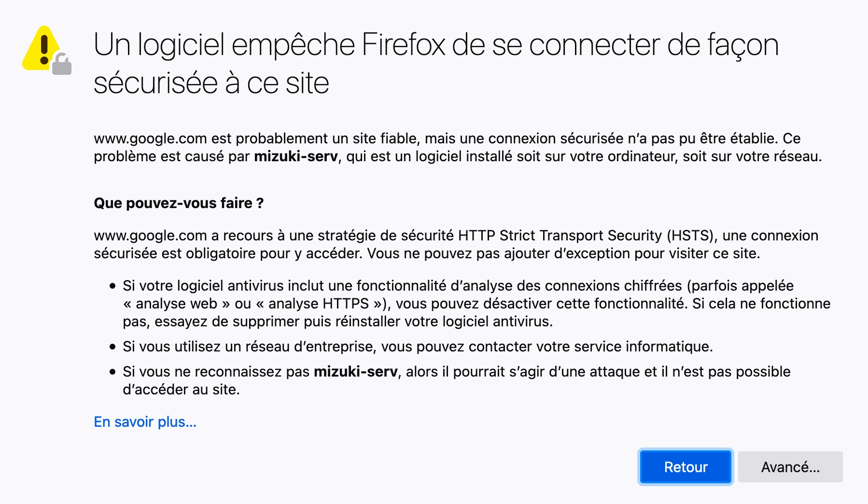
Task: Open the Avancé… options button
Action: click(790, 467)
